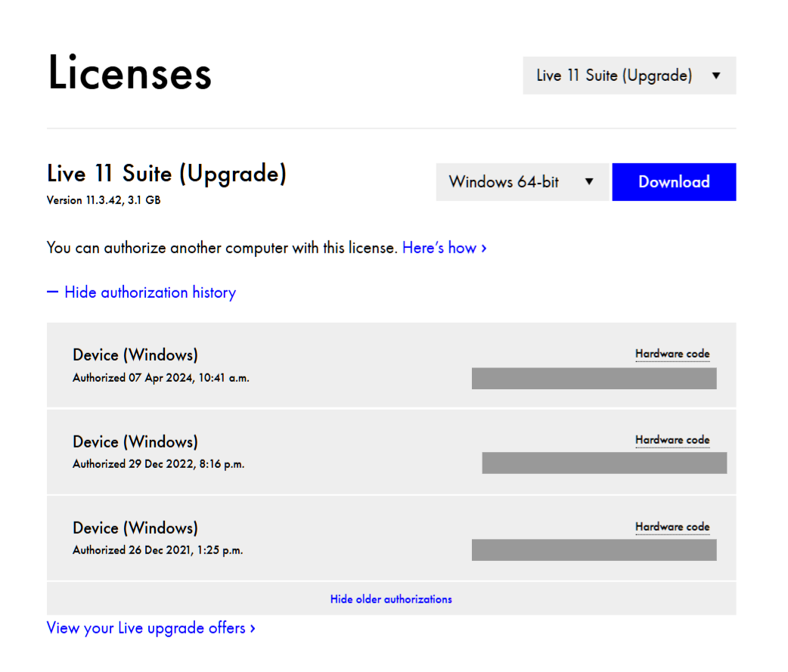Select the redacted hardware code for 26 Dec 2021
The width and height of the screenshot is (788, 672).
coord(594,550)
